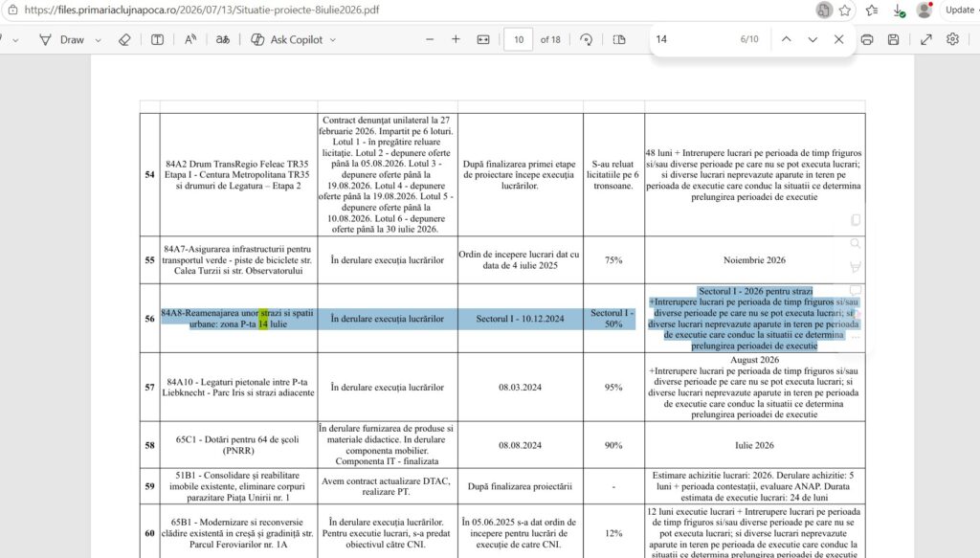Click the 'August 2026' text
This screenshot has height=558, width=980.
754,360
